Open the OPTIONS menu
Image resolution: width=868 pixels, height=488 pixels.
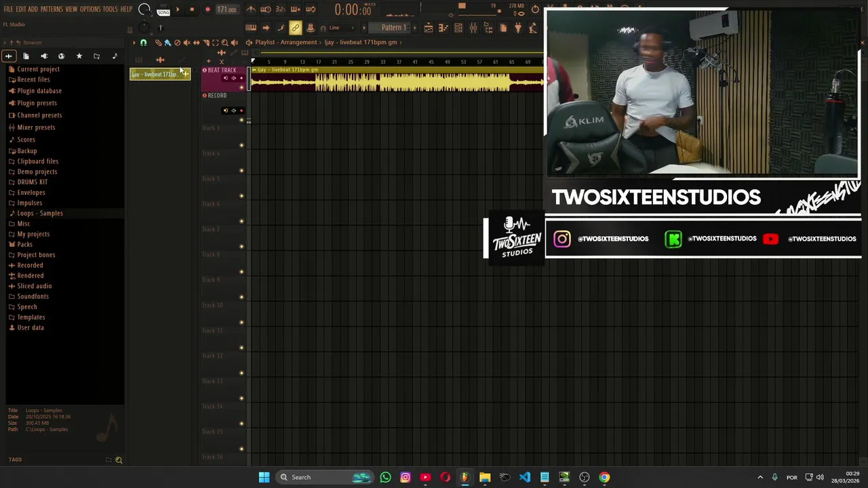pyautogui.click(x=90, y=9)
